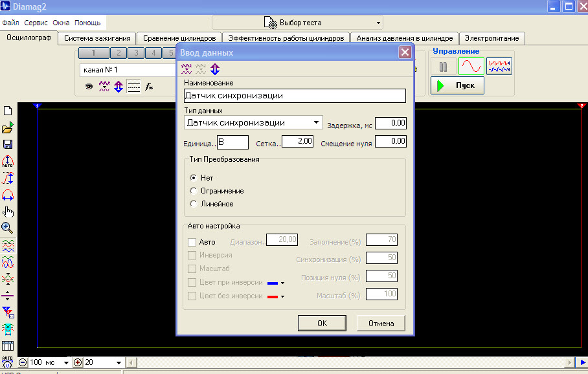Image resolution: width=588 pixels, height=374 pixels.
Task: Click first purple wave icon in dialog toolbar
Action: [x=187, y=69]
